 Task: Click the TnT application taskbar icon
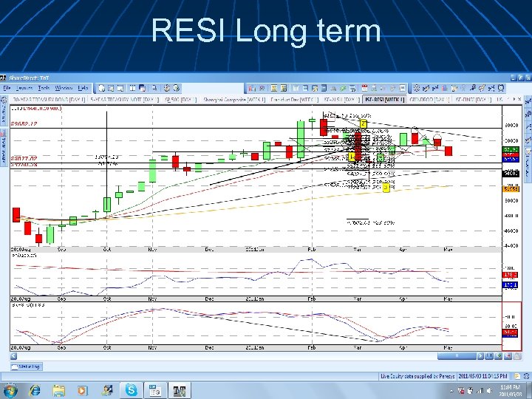(x=180, y=391)
